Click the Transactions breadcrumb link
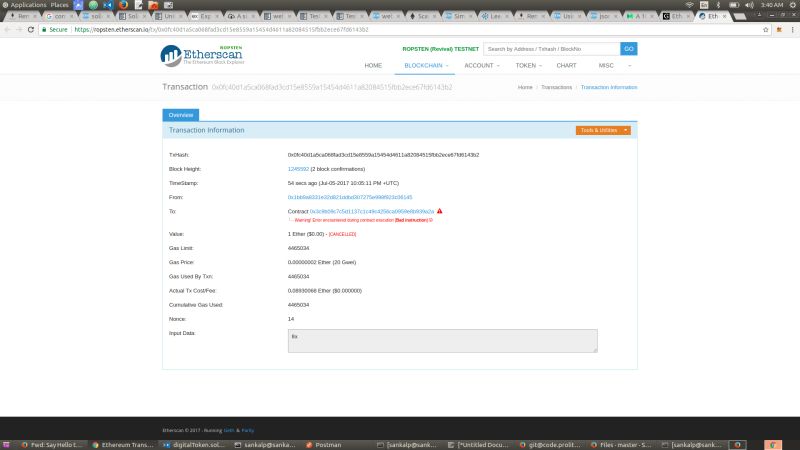This screenshot has width=800, height=450. pyautogui.click(x=557, y=87)
